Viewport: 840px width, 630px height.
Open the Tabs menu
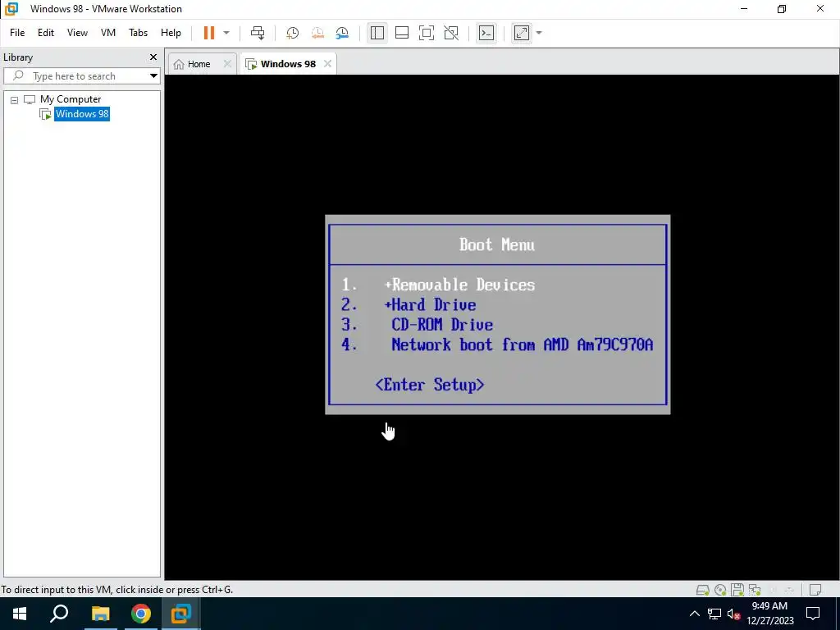[138, 33]
